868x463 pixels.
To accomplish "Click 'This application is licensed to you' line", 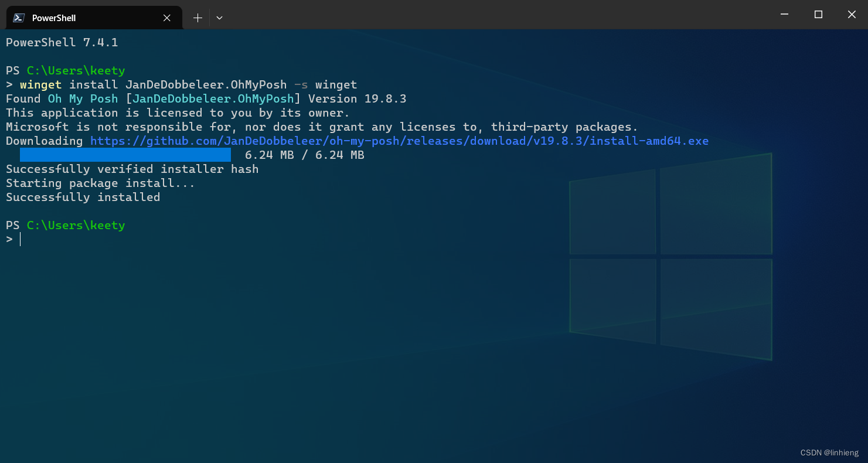I will pos(178,113).
